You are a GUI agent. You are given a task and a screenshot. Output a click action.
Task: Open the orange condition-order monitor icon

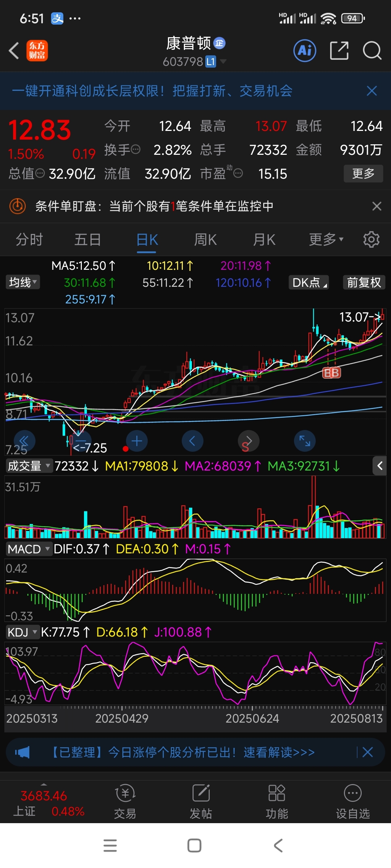pyautogui.click(x=17, y=206)
